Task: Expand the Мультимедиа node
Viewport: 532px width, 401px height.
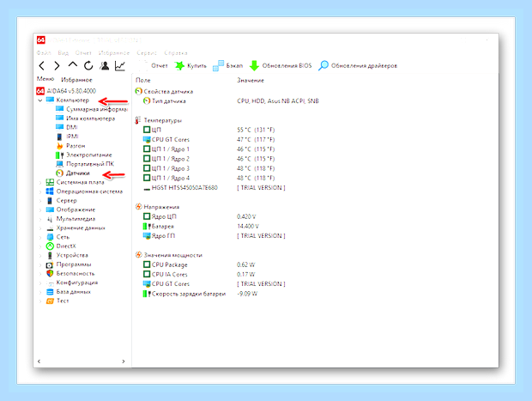Action: click(x=40, y=219)
